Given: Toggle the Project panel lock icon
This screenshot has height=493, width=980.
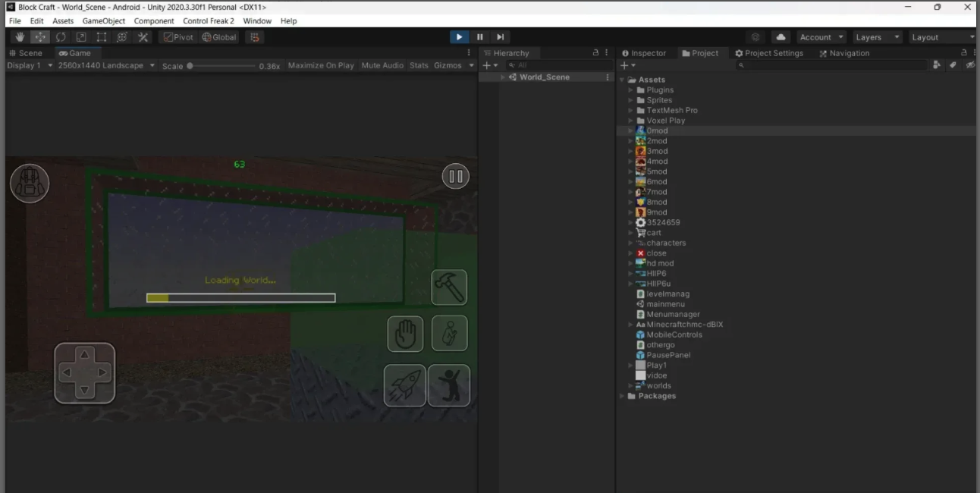Looking at the screenshot, I should pyautogui.click(x=964, y=53).
